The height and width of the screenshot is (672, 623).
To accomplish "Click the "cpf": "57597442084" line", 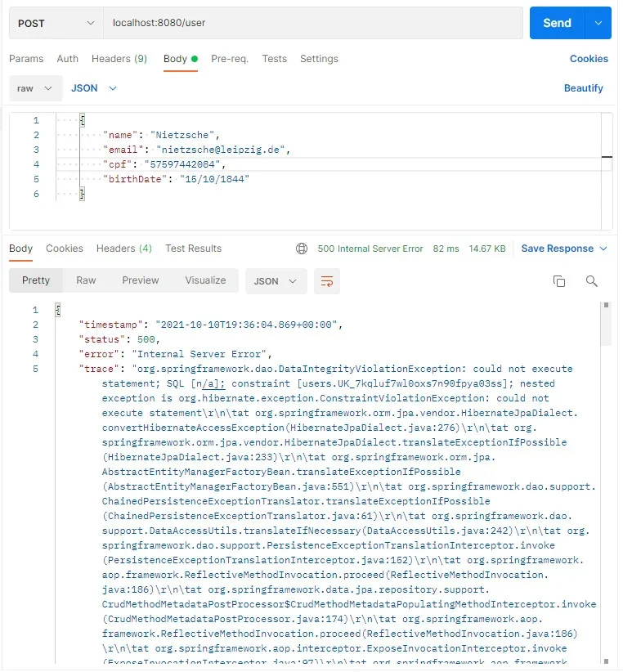I will tap(164, 164).
